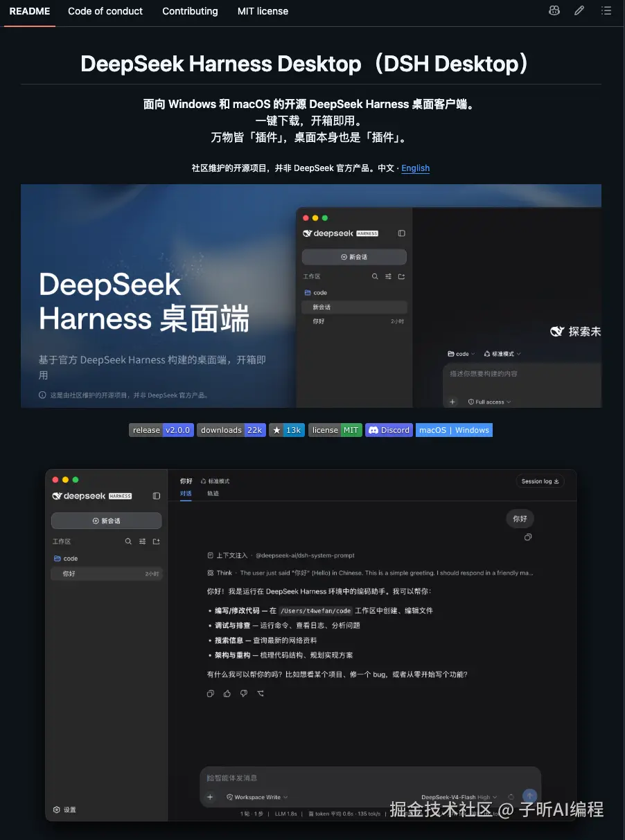
Task: Click the release v2.0.0 badge
Action: coord(161,430)
